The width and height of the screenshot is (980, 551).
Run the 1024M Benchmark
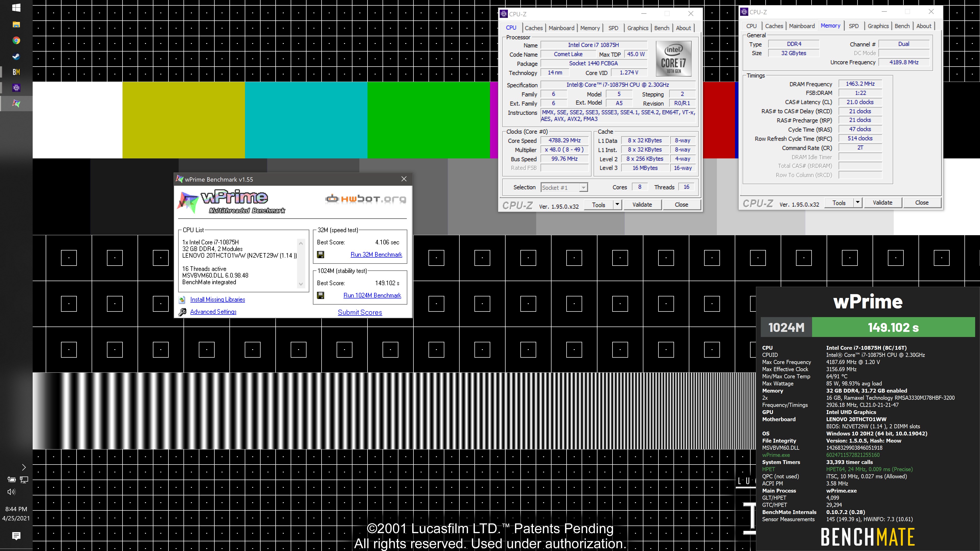click(x=372, y=295)
